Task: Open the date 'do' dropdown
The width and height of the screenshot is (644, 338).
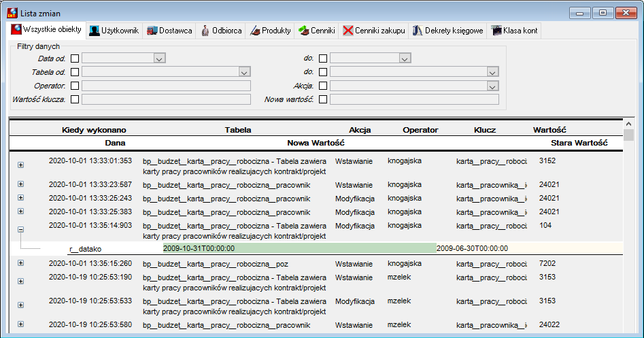Action: 405,58
